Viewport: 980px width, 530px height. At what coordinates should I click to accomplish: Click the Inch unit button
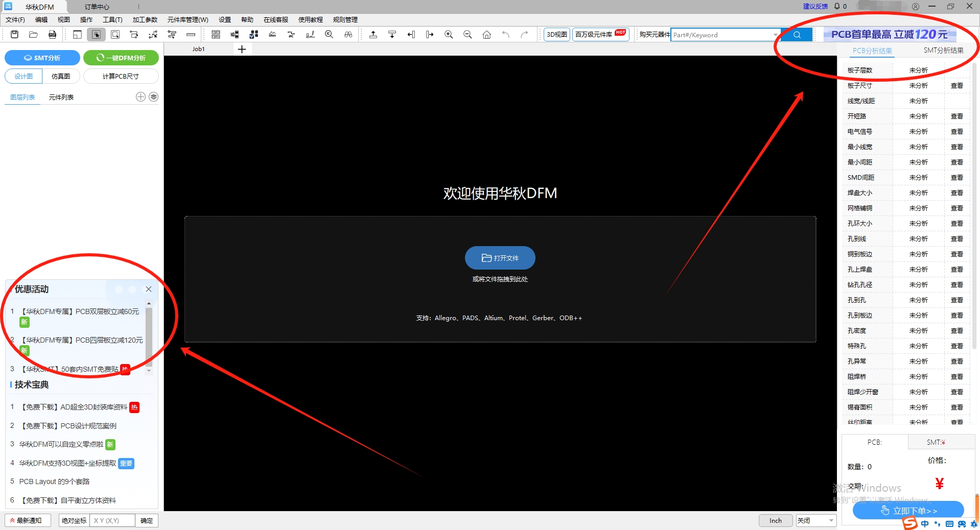coord(776,520)
